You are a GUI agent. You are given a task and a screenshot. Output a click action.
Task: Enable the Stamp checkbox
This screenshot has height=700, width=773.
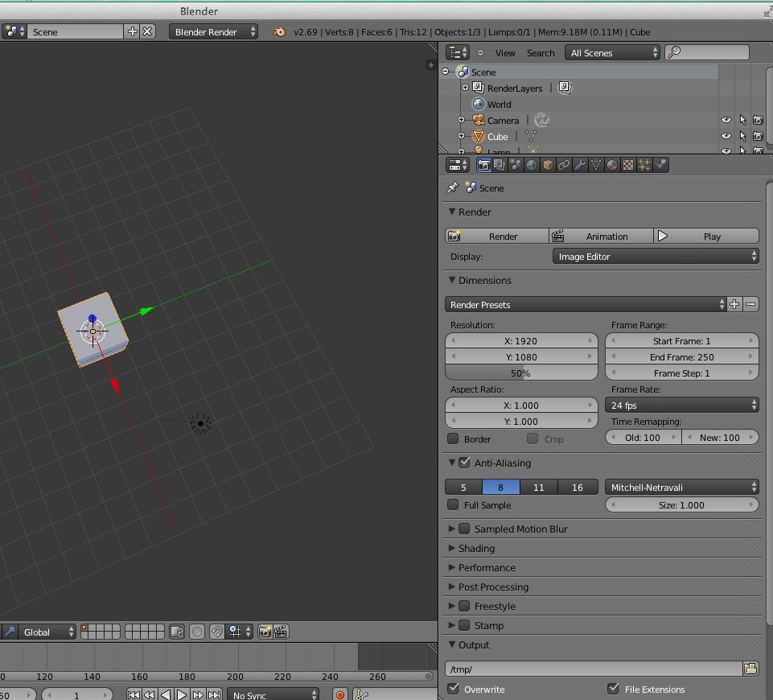point(464,625)
